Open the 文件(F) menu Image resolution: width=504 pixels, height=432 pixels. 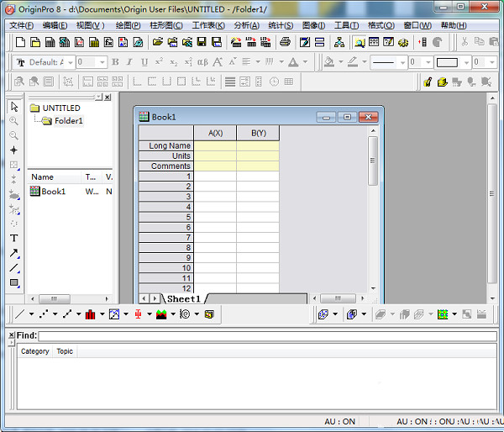point(20,25)
